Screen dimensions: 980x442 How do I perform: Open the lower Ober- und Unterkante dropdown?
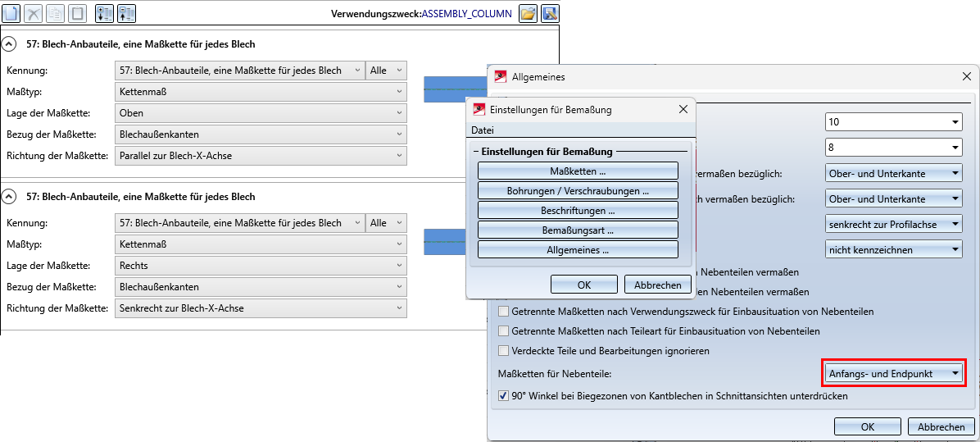point(893,198)
